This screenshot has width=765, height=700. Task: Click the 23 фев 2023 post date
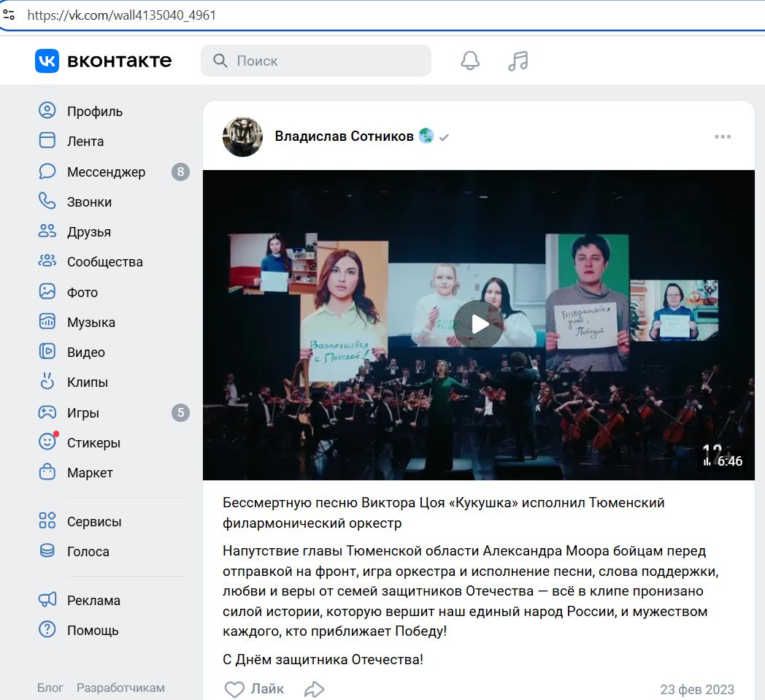[x=697, y=689]
